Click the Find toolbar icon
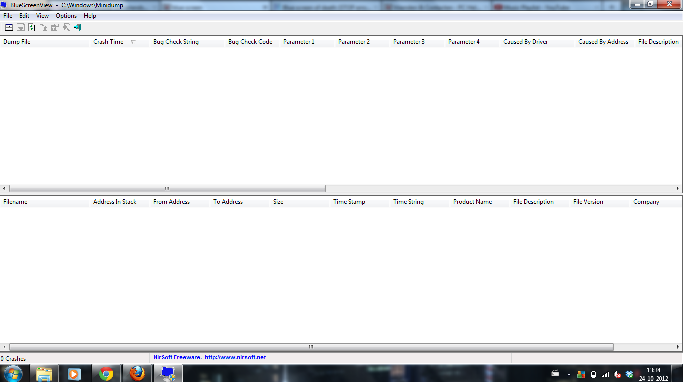 pyautogui.click(x=66, y=27)
